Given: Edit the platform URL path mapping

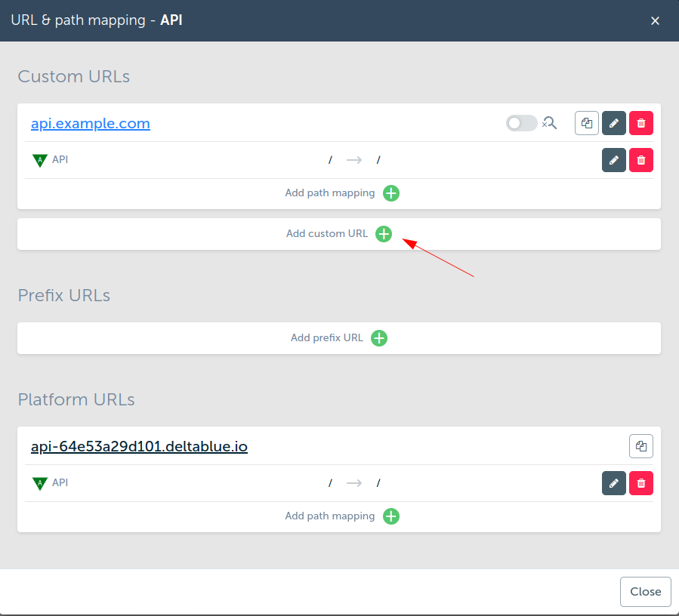Looking at the screenshot, I should click(614, 483).
